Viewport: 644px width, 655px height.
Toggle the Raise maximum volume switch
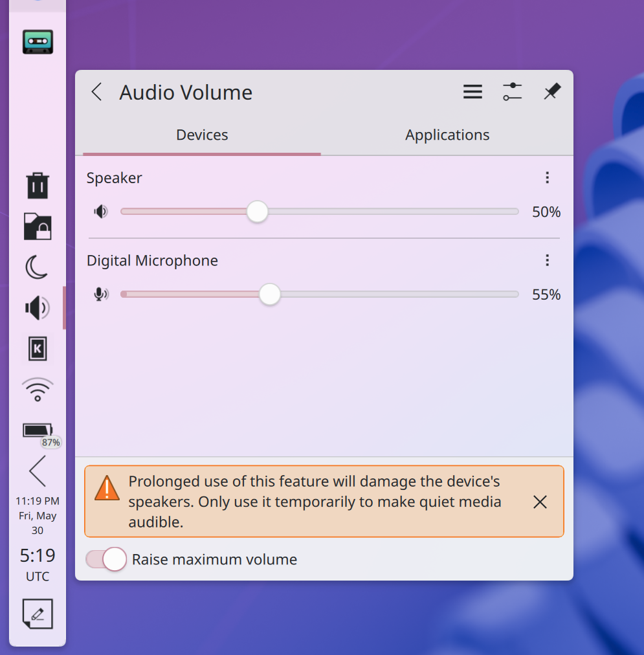coord(105,559)
